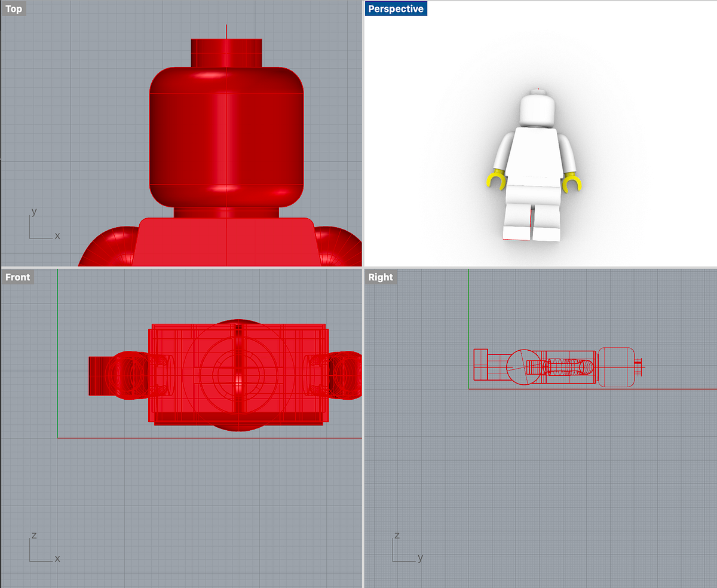This screenshot has height=588, width=717.
Task: Select the Front viewport title
Action: point(17,277)
